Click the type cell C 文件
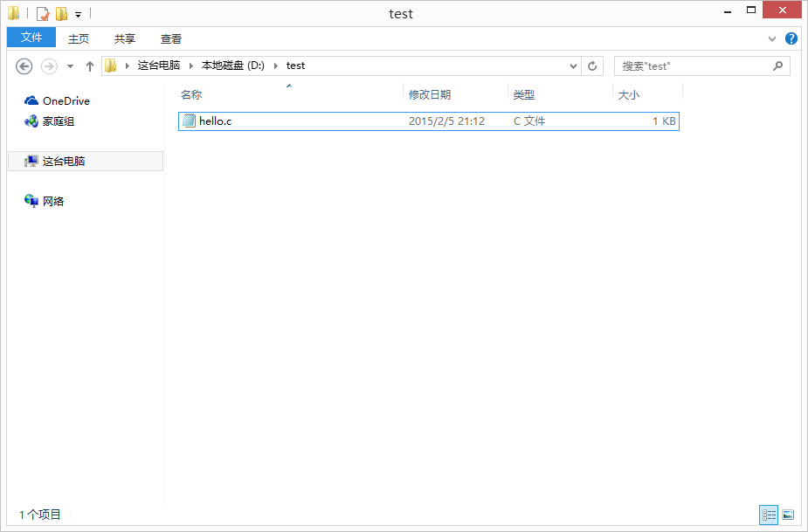This screenshot has height=532, width=808. 529,121
